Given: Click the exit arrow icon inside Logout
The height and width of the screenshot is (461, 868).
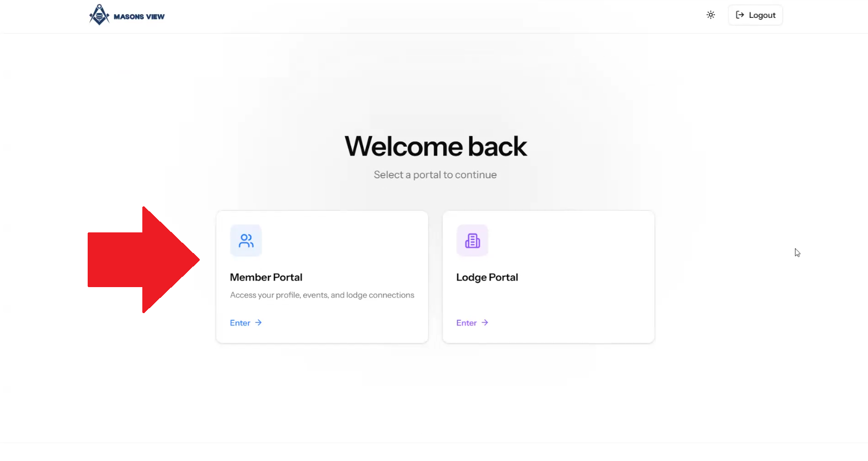Looking at the screenshot, I should pos(740,15).
